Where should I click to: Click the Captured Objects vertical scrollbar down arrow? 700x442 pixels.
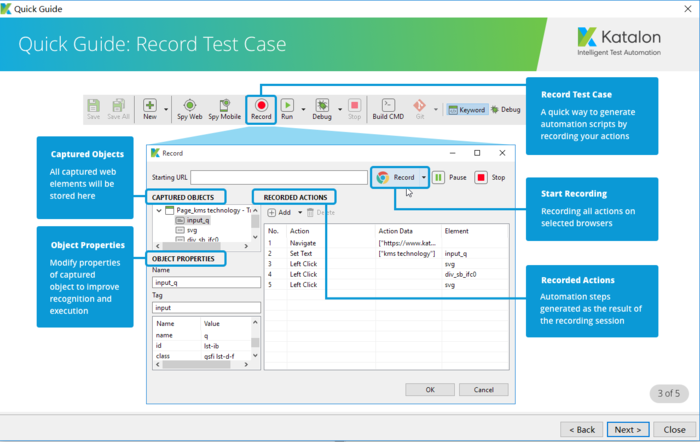click(255, 237)
